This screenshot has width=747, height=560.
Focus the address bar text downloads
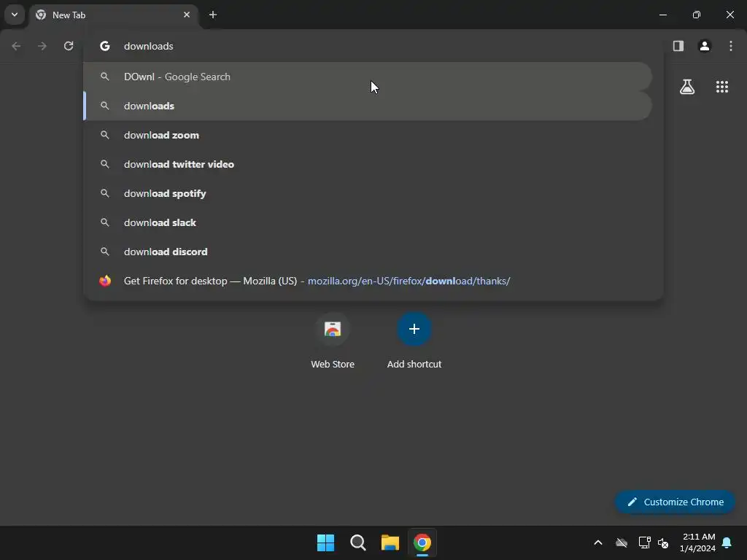coord(149,46)
